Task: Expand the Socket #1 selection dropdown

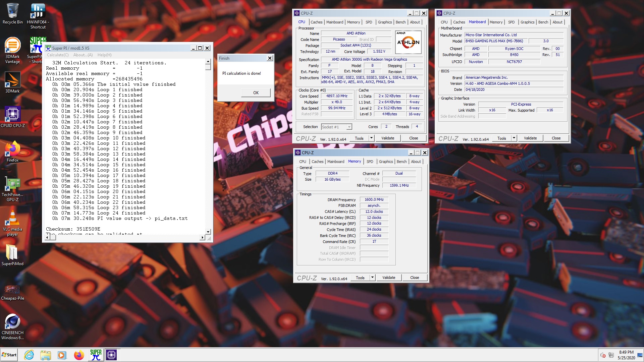Action: point(349,127)
